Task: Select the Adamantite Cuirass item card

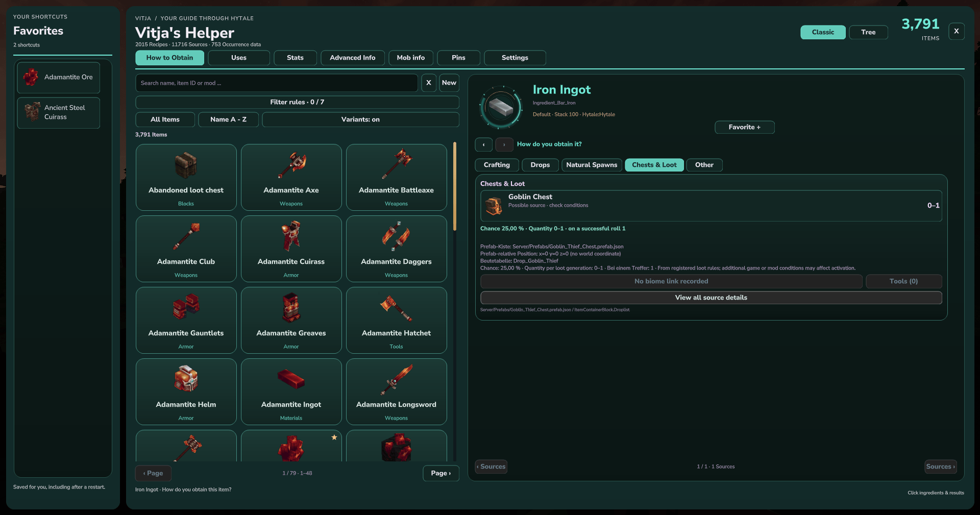Action: (x=291, y=249)
